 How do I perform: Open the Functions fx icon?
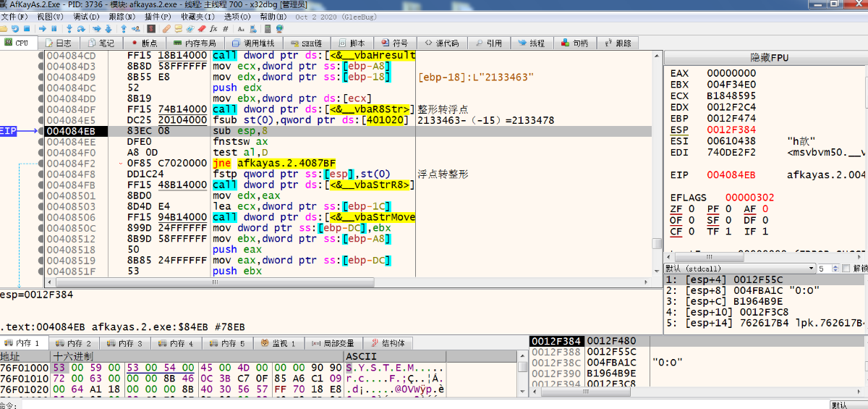tap(213, 29)
